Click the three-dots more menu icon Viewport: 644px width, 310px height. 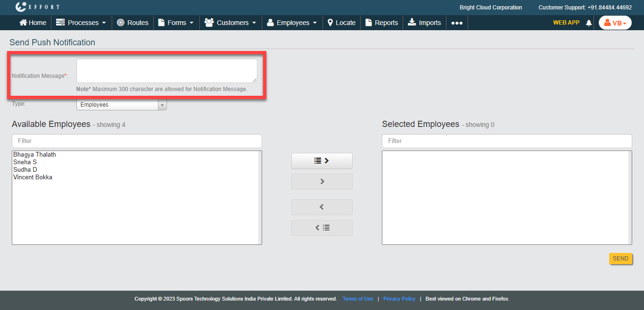(456, 23)
